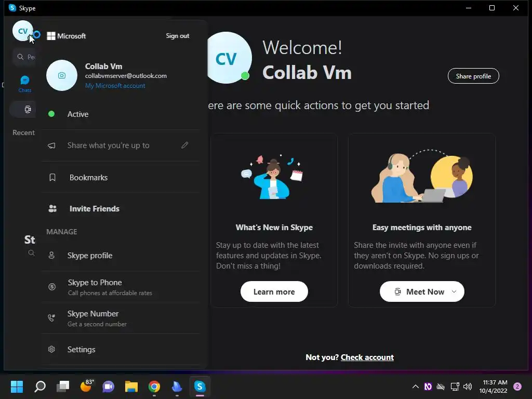Click the Skype to Phone credit icon
This screenshot has width=532, height=399.
pos(52,287)
